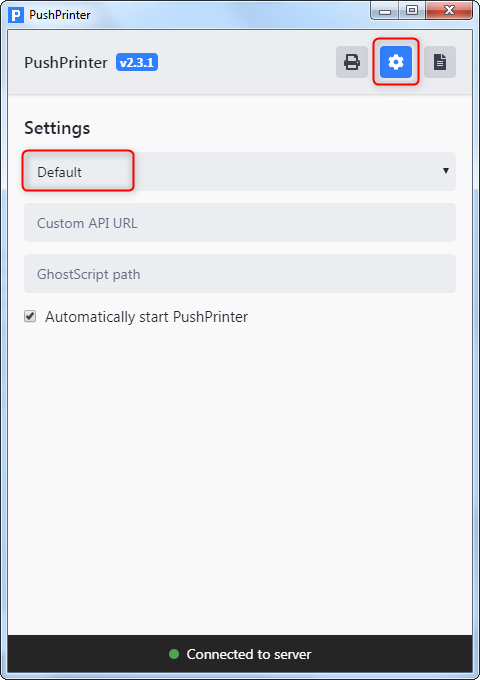480x680 pixels.
Task: Click the v2.3.1 version badge
Action: (x=137, y=62)
